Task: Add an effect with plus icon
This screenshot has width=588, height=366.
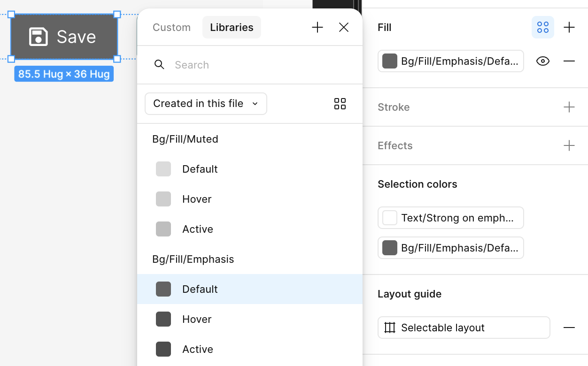Action: [569, 146]
